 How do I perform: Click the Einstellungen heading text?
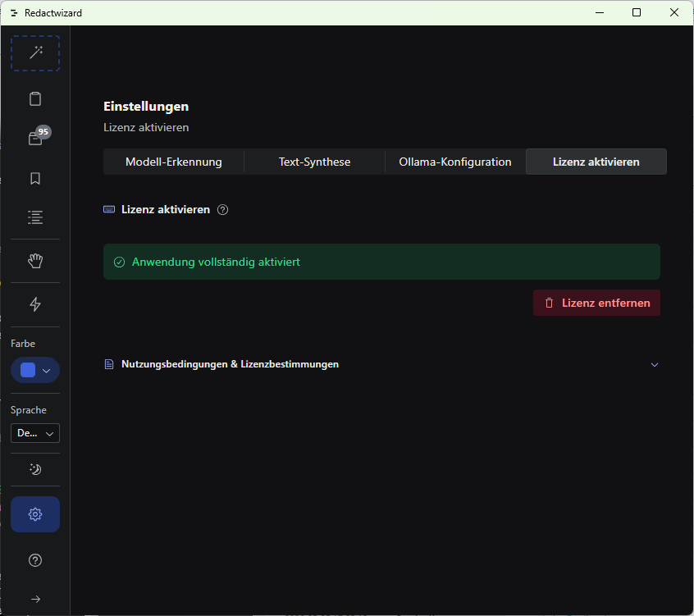(x=146, y=106)
